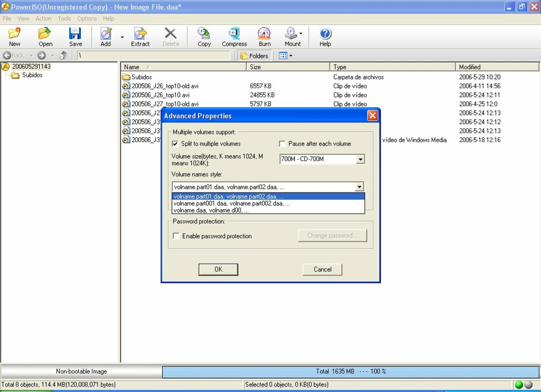This screenshot has width=541, height=392.
Task: Create a new image with the New icon
Action: (14, 34)
